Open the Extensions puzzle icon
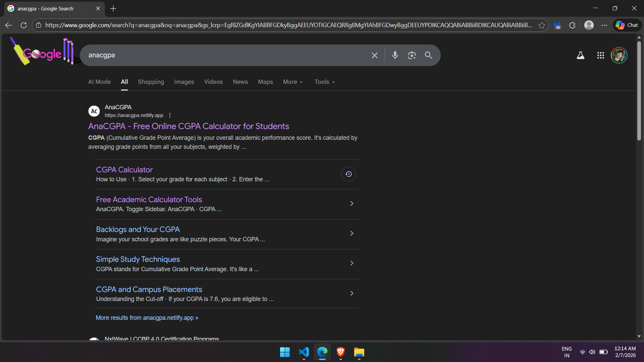644x362 pixels. 572,25
